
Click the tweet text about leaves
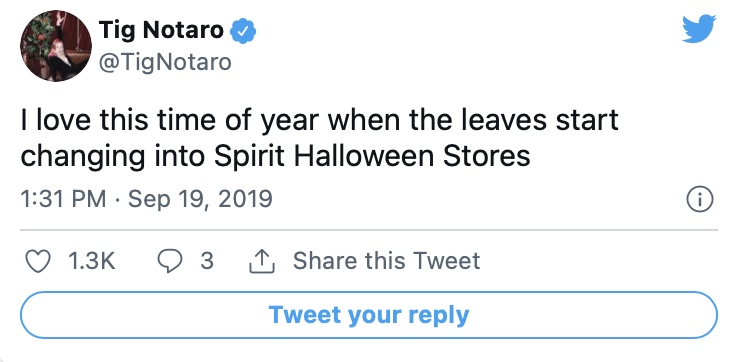319,138
